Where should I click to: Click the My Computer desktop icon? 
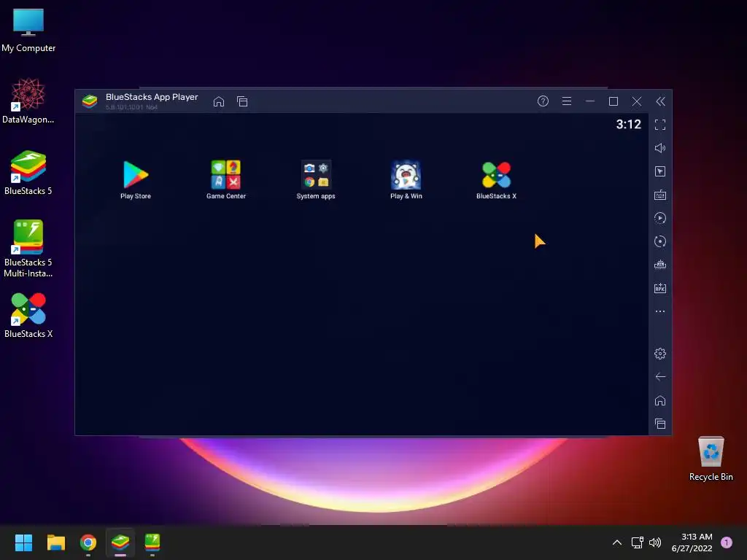(28, 30)
